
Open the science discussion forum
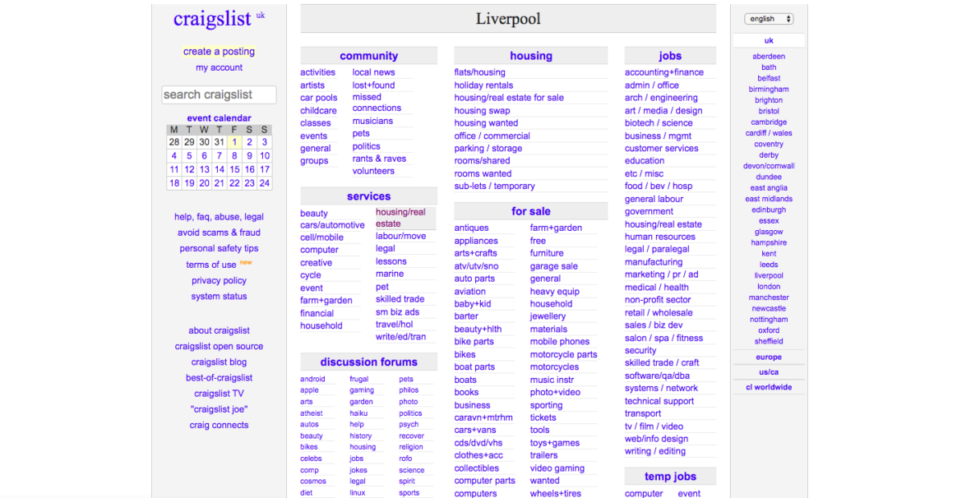pyautogui.click(x=411, y=470)
